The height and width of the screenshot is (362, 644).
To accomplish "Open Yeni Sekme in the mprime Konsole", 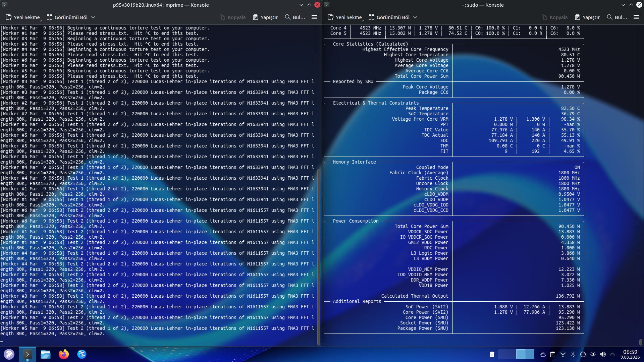I will [23, 17].
